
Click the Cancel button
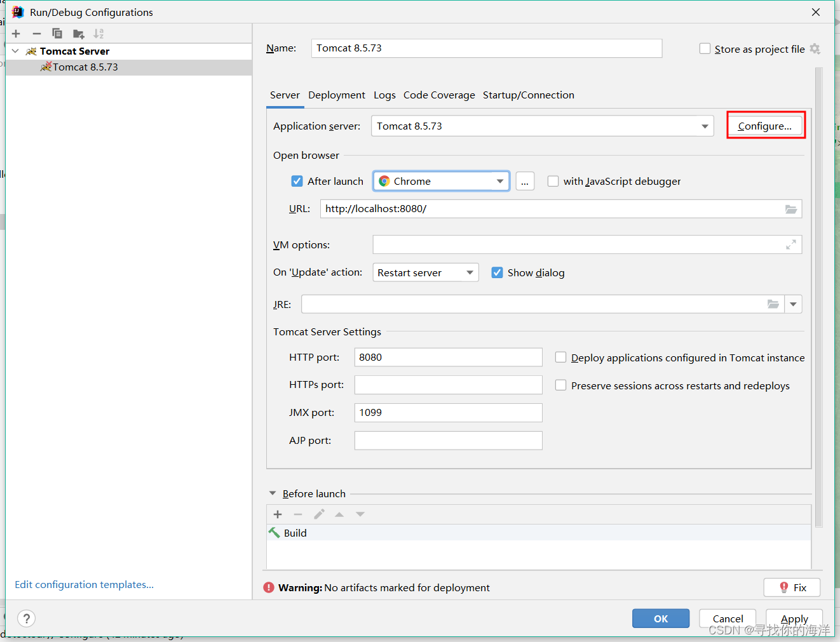728,619
